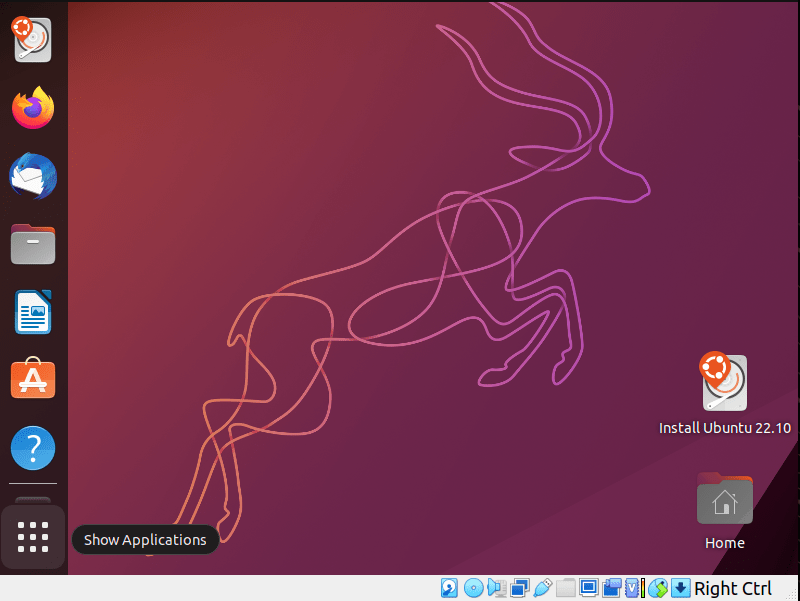800x601 pixels.
Task: Open the Help icon in the dock
Action: click(x=33, y=447)
